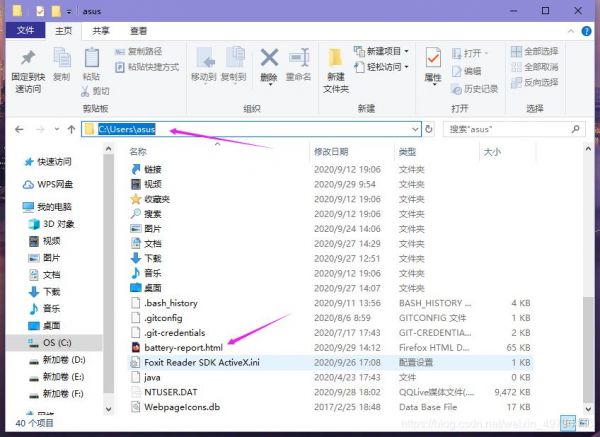Switch to the View (查看) tab
This screenshot has height=437, width=600.
(x=138, y=31)
